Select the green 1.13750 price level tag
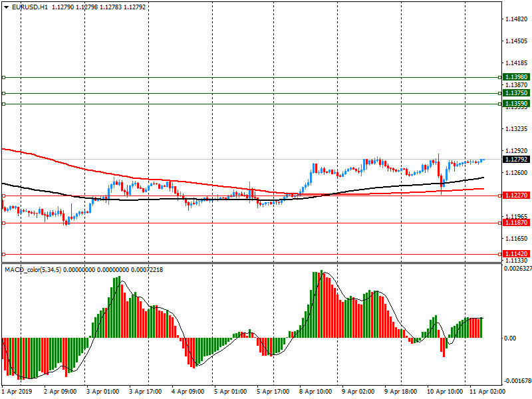Viewport: 532px width, 399px height. 516,94
